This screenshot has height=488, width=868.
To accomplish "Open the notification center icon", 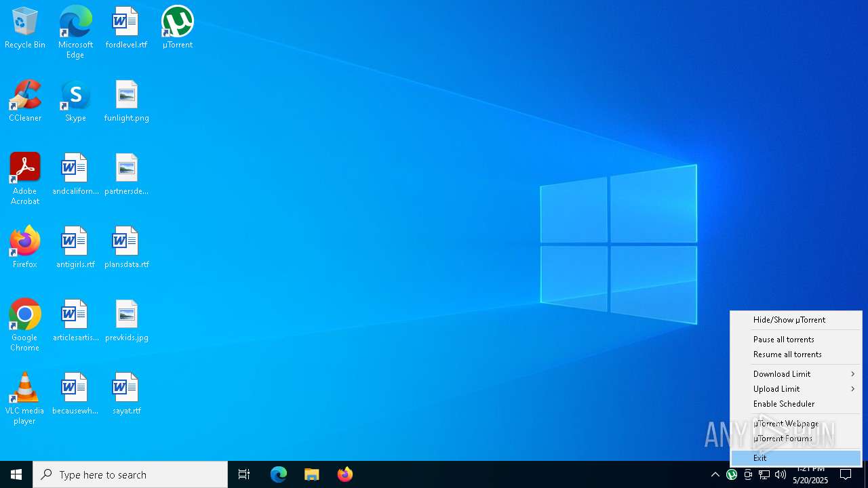I will coord(846,474).
